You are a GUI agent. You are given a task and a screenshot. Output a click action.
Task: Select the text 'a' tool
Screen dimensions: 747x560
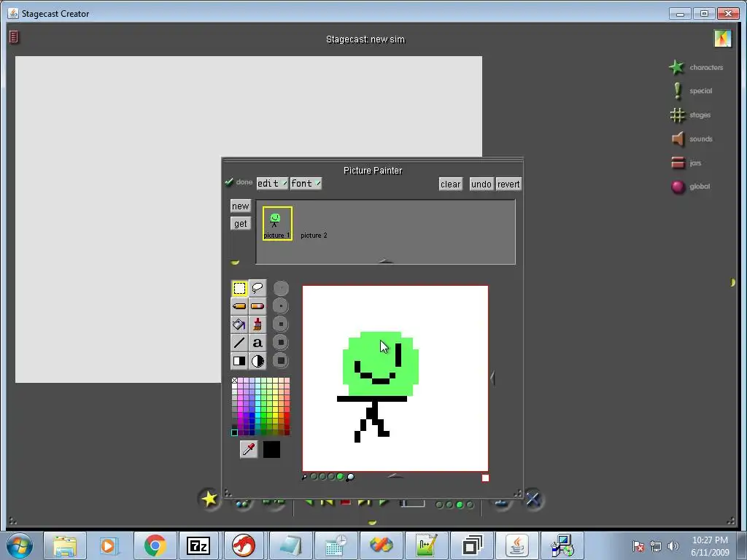pyautogui.click(x=258, y=343)
